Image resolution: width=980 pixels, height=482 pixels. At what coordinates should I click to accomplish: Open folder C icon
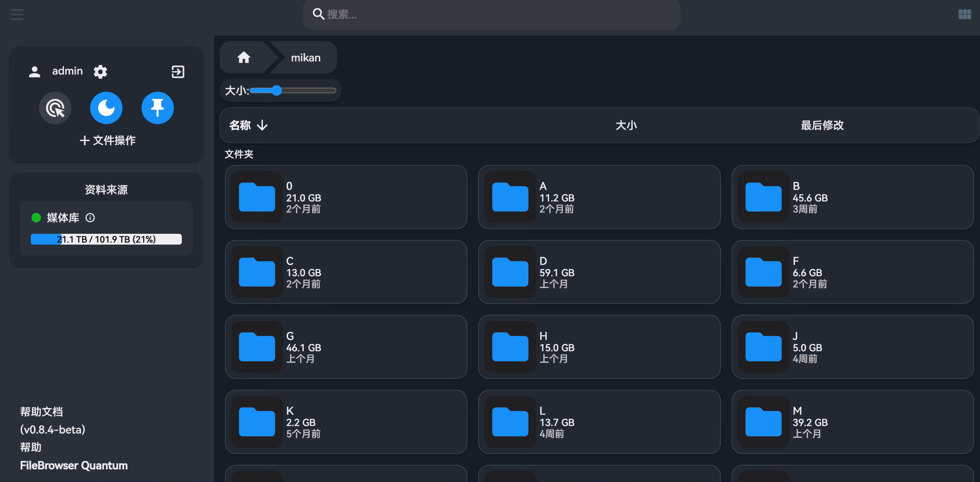coord(257,272)
